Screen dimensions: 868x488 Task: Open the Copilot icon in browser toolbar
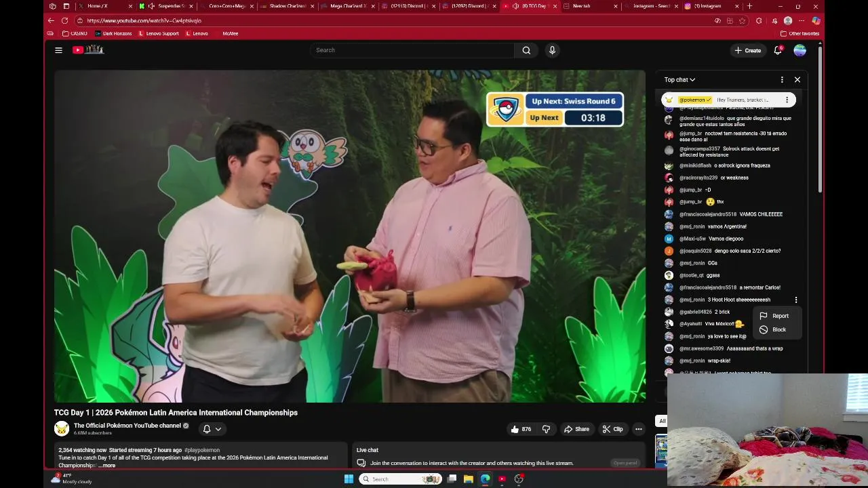point(816,20)
